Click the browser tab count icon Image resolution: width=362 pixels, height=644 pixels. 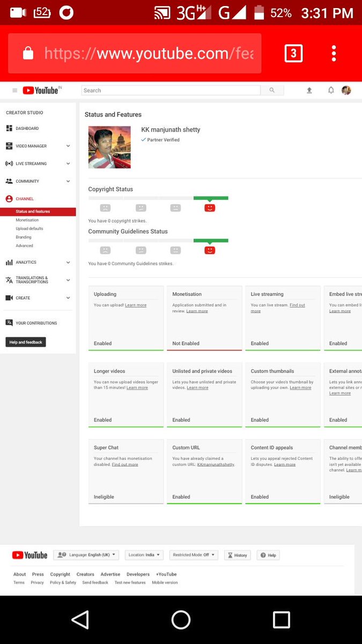pyautogui.click(x=293, y=53)
